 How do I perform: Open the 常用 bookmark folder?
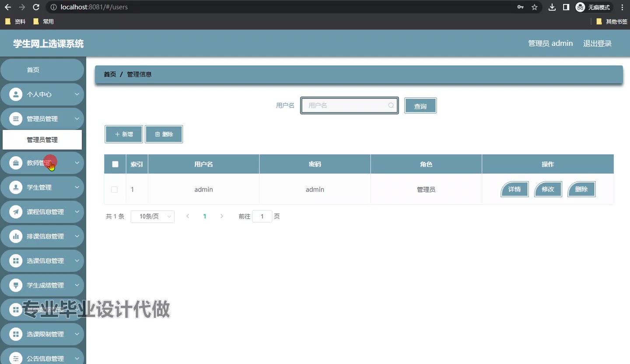click(43, 21)
